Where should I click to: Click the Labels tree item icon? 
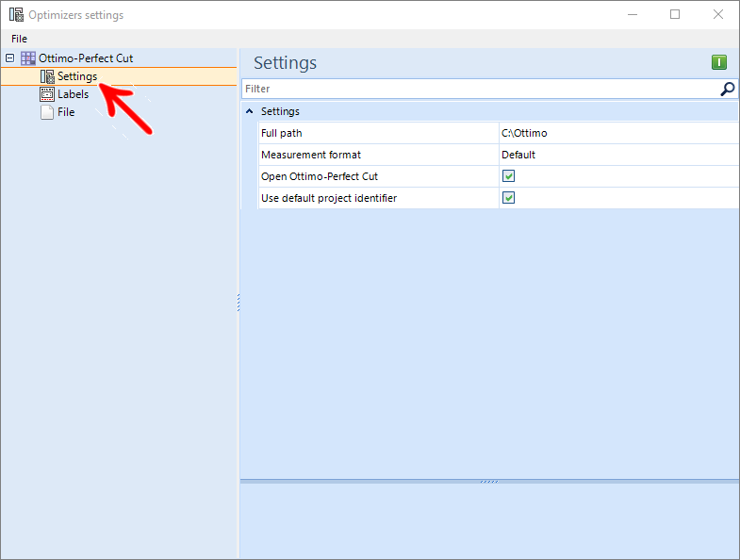[x=47, y=94]
